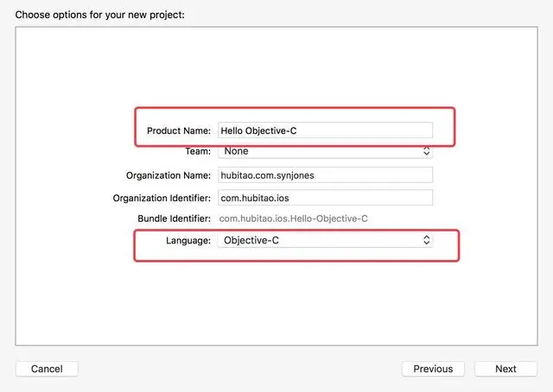Click the Organization Identifier input field

tap(324, 197)
